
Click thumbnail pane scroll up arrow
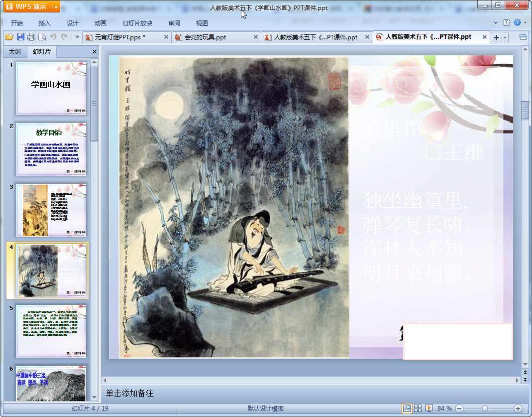[95, 62]
